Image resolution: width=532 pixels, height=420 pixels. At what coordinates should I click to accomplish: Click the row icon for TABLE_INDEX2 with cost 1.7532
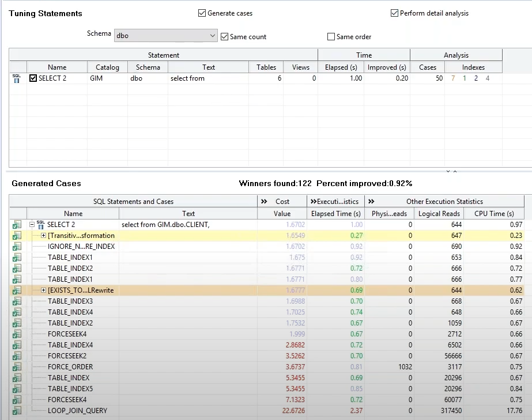pos(17,323)
